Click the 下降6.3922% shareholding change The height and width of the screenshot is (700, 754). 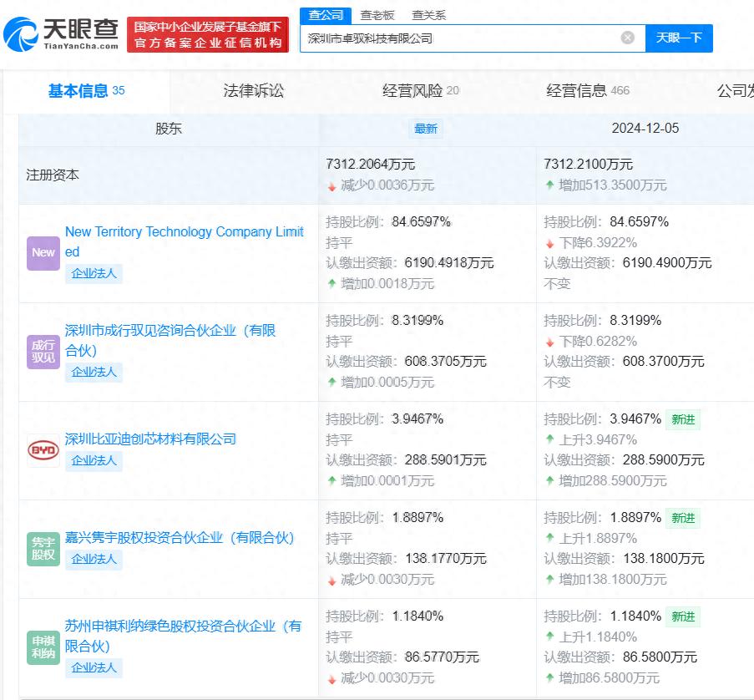click(x=598, y=243)
